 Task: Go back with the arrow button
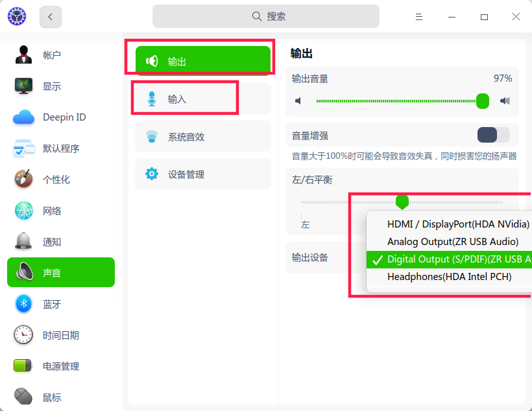[51, 17]
